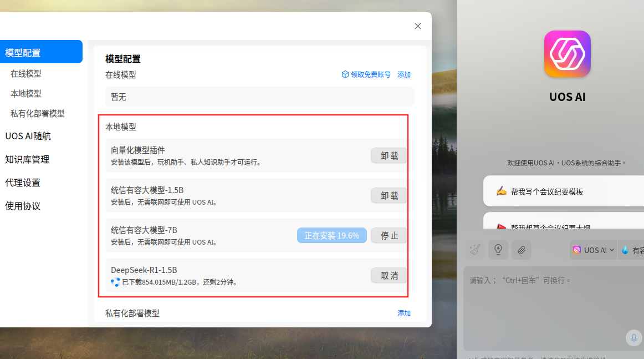Screen dimensions: 644x359
Task: Click the UOS AI title under the logo
Action: [x=567, y=97]
